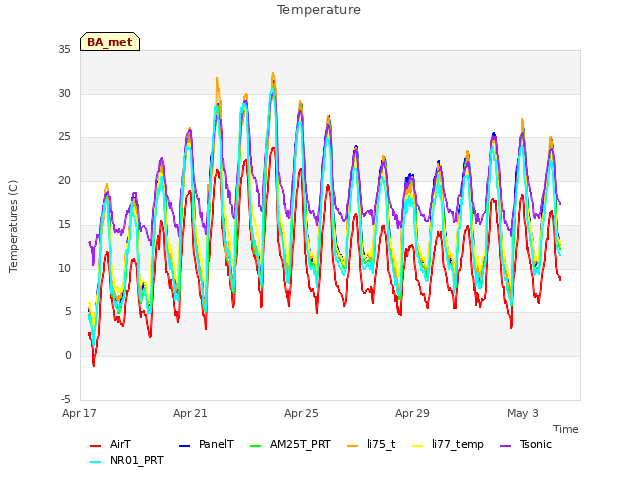Click the 20 y-axis tick label
This screenshot has width=640, height=480.
64,180
